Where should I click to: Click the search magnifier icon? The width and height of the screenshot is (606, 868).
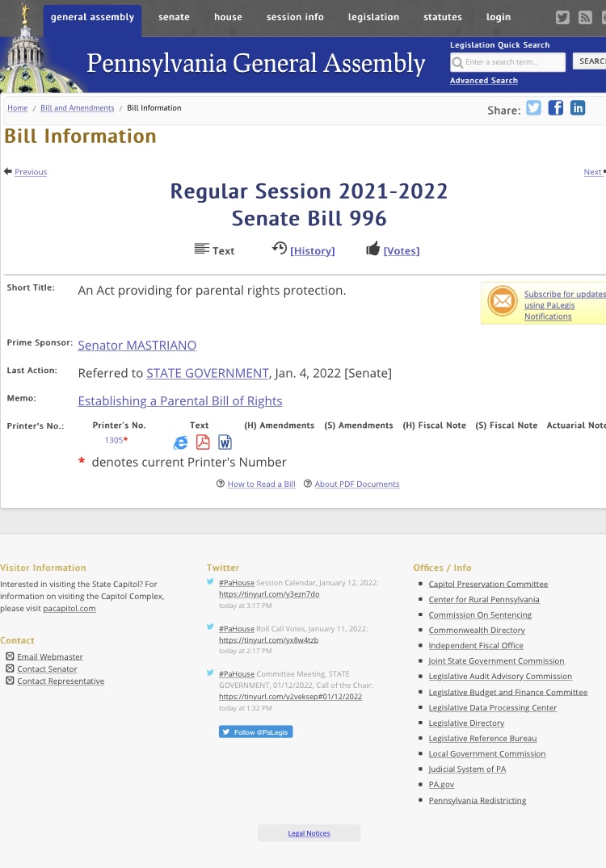click(x=457, y=62)
